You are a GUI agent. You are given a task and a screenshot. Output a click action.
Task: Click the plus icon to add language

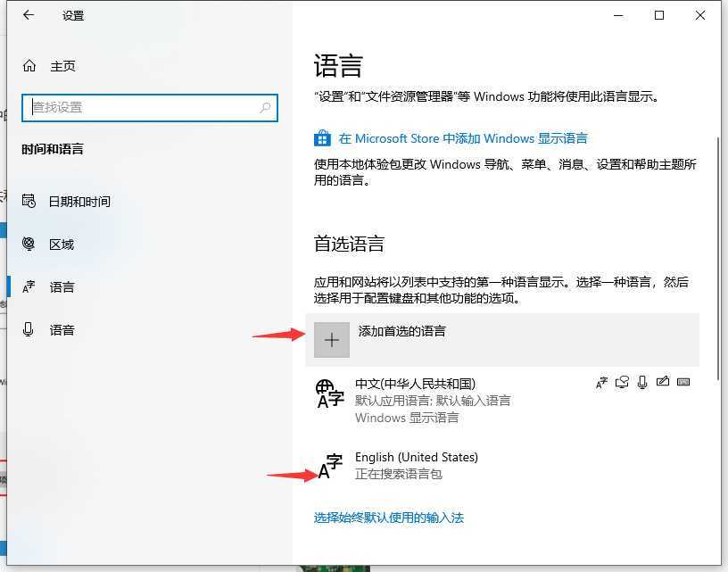pyautogui.click(x=332, y=340)
